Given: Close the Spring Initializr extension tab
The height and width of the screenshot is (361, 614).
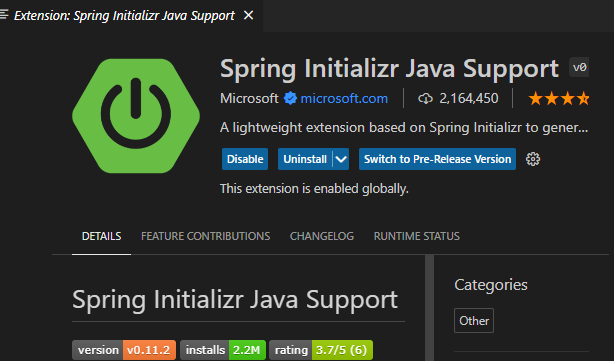Looking at the screenshot, I should coord(248,15).
